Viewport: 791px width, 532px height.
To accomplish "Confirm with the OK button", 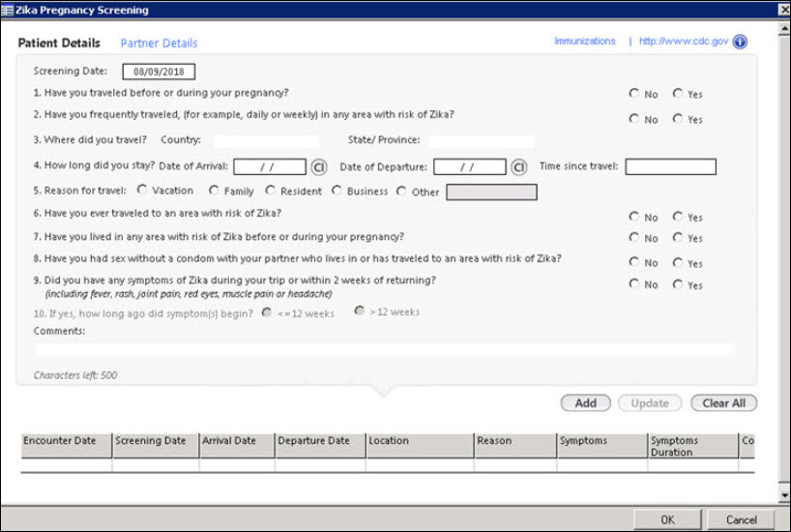I will [667, 519].
